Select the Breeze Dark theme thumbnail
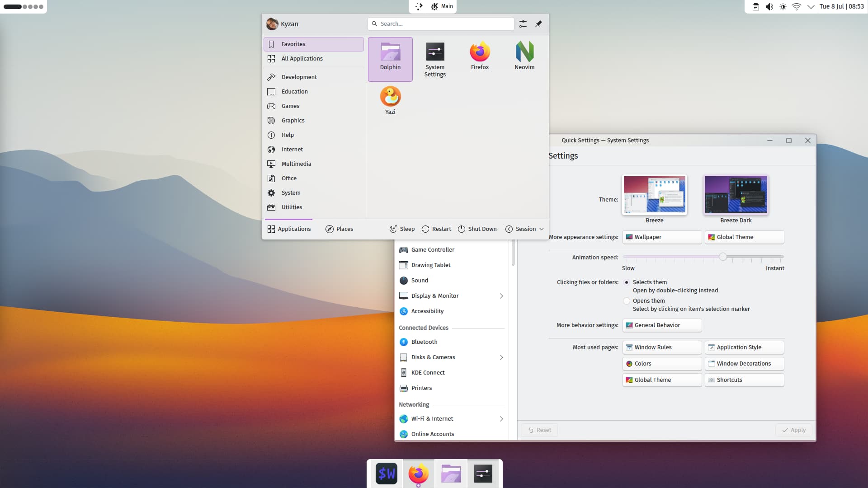868x488 pixels. pos(736,195)
